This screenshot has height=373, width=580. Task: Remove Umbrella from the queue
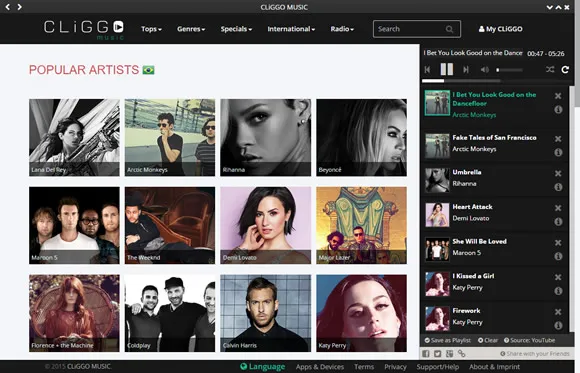pyautogui.click(x=558, y=173)
